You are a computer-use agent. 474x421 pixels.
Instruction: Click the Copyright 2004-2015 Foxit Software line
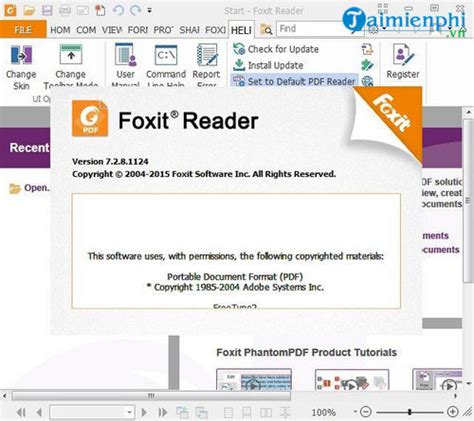point(204,174)
